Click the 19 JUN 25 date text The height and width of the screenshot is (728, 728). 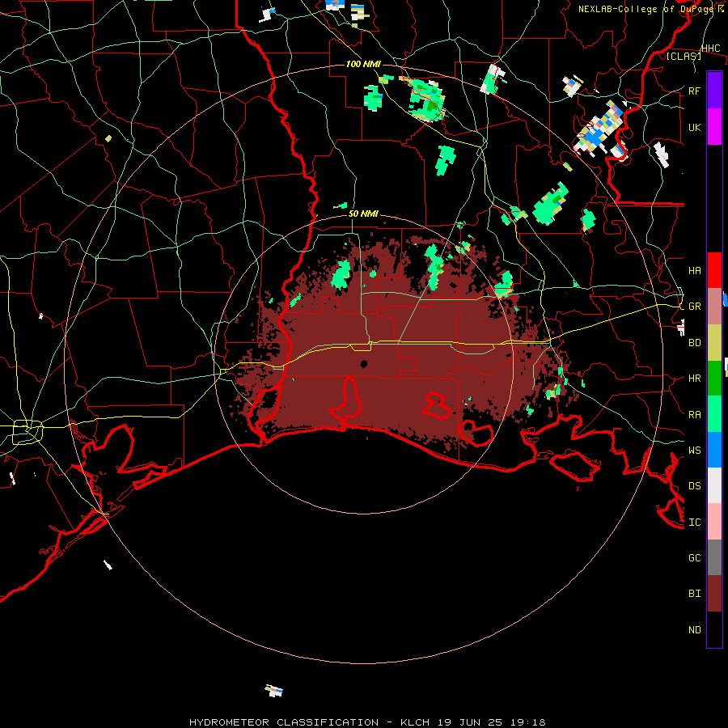pos(469,722)
